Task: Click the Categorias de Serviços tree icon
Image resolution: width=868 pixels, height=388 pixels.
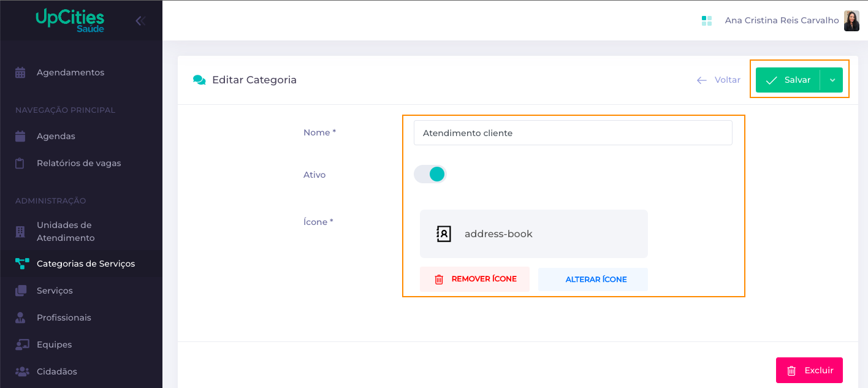Action: point(22,264)
